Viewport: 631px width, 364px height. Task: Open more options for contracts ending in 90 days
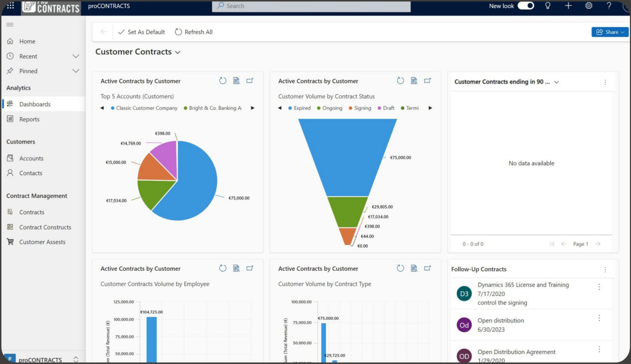pos(605,82)
